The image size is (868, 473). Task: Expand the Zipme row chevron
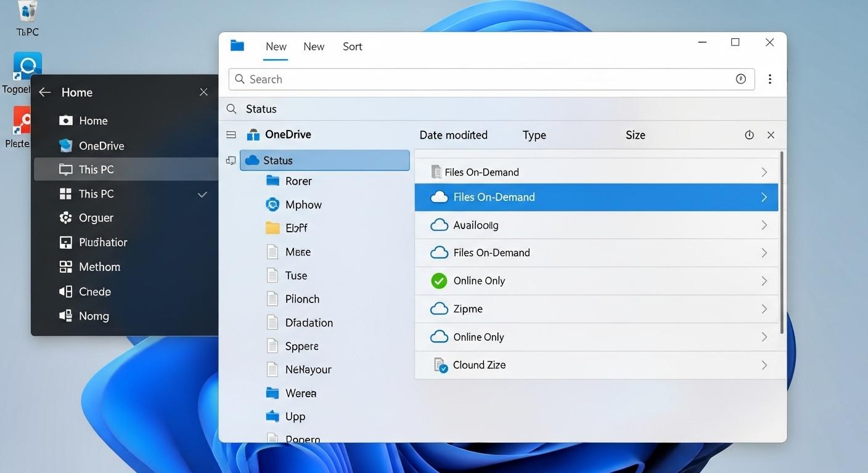pos(764,309)
